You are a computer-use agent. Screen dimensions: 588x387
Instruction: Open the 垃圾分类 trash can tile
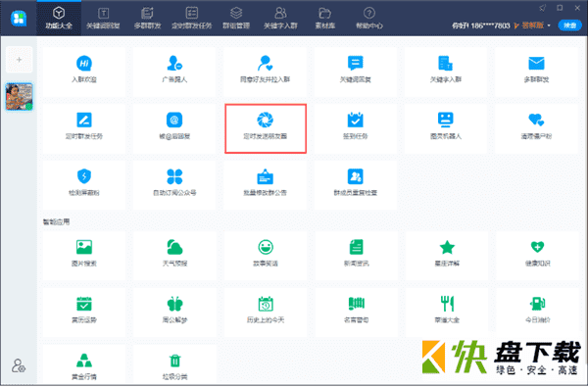[x=174, y=365]
